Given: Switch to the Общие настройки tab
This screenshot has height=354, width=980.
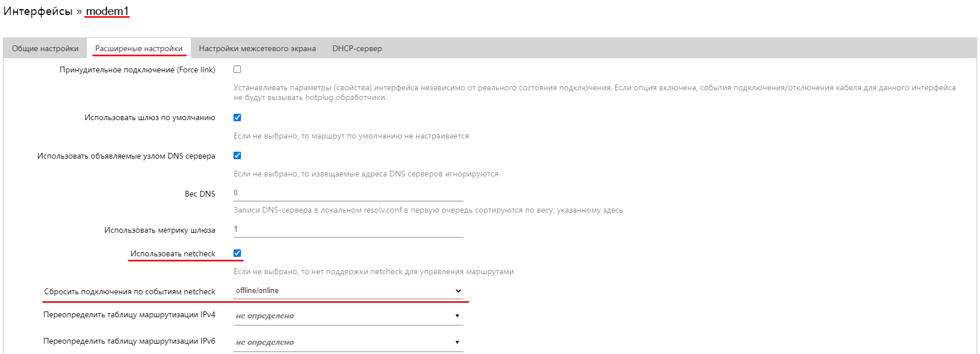Looking at the screenshot, I should click(45, 48).
